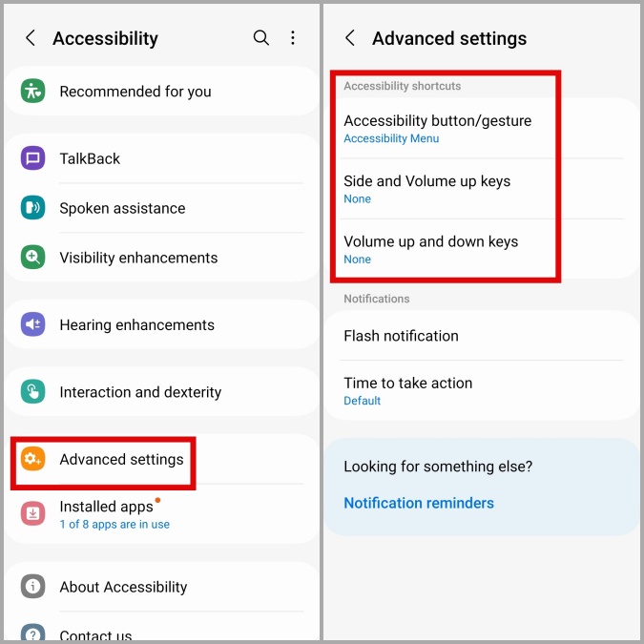This screenshot has height=644, width=644.
Task: Tap the Hearing enhancements icon
Action: click(33, 325)
